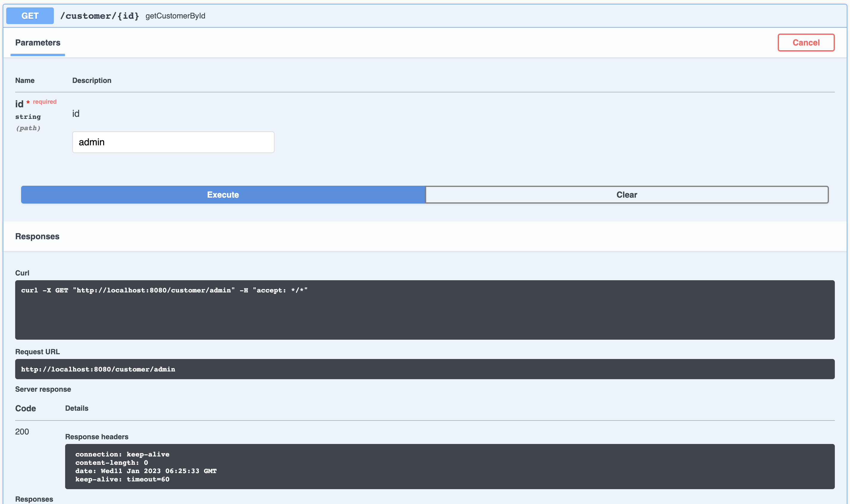Click the content-length: 0 header line

(112, 463)
